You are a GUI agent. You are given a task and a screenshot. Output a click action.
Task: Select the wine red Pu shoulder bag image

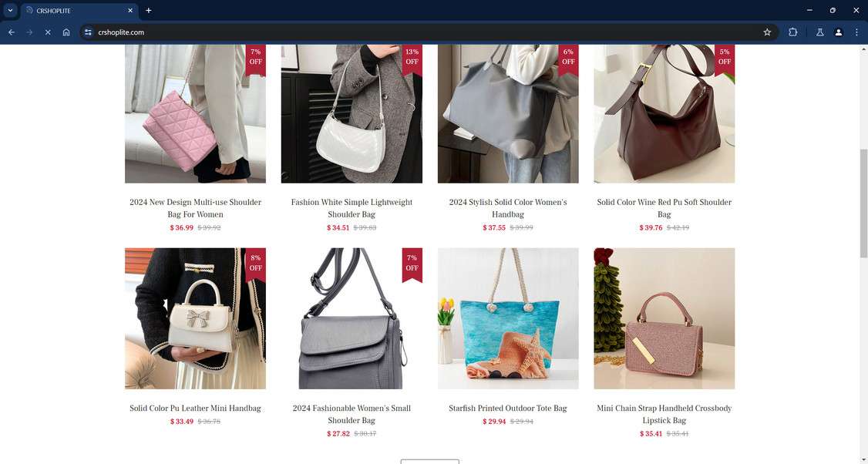pos(664,113)
